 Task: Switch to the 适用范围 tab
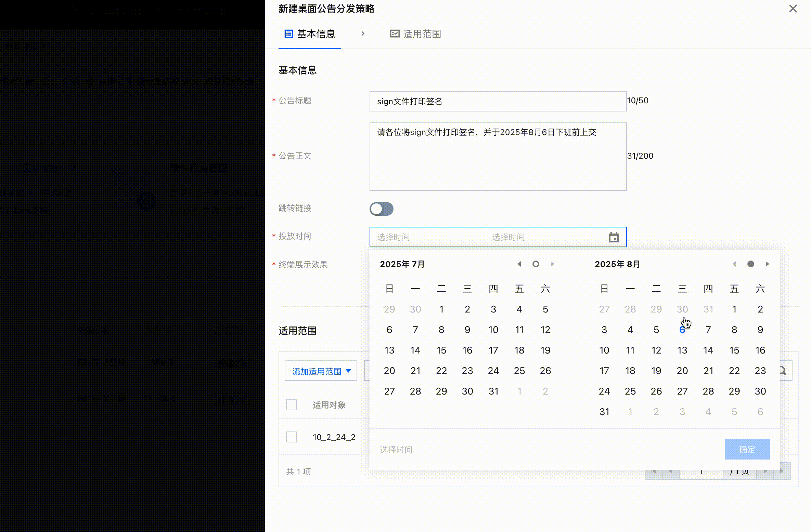pyautogui.click(x=422, y=34)
